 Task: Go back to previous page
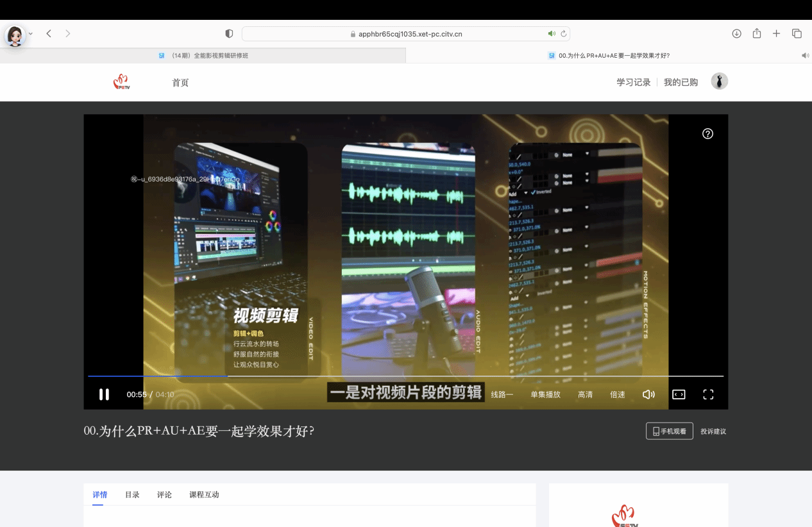point(49,33)
